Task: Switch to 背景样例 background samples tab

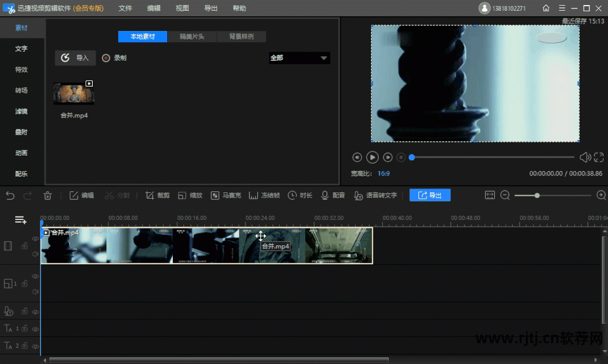Action: pos(242,37)
